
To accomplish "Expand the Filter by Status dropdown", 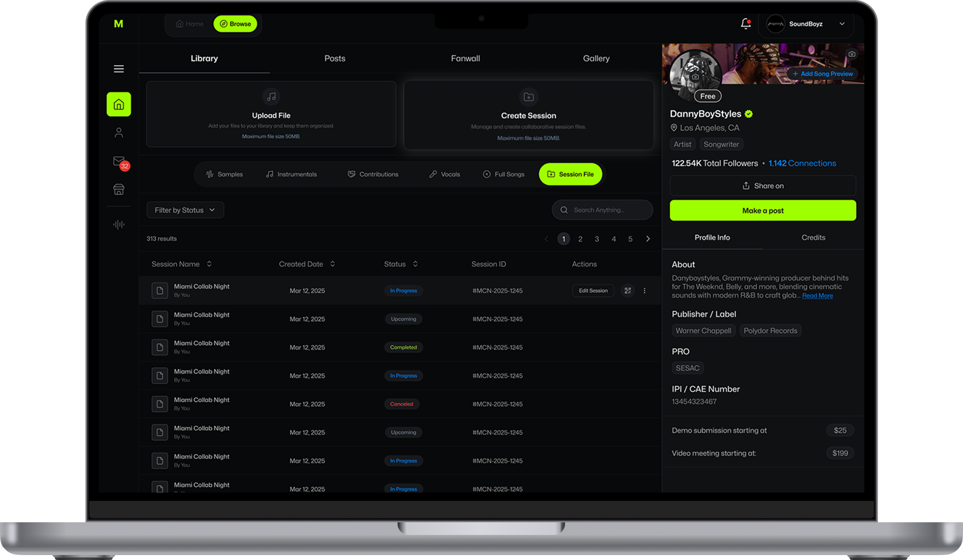I will coord(185,210).
